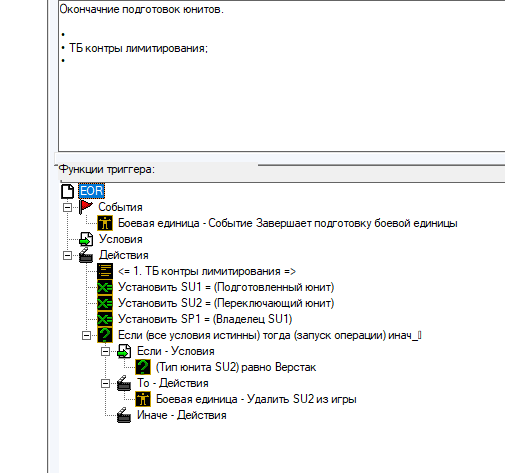Select the Условия label

[120, 239]
